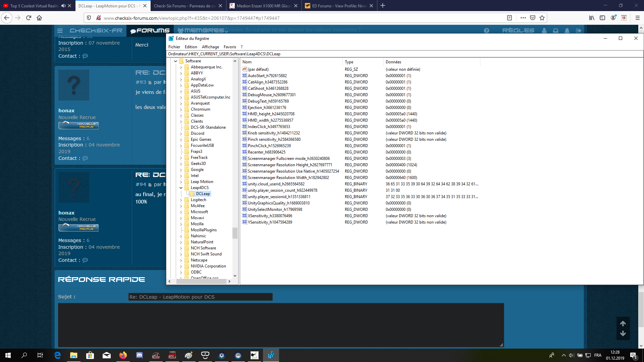This screenshot has width=644, height=362.
Task: Bookmark this page with the star icon
Action: pyautogui.click(x=542, y=18)
